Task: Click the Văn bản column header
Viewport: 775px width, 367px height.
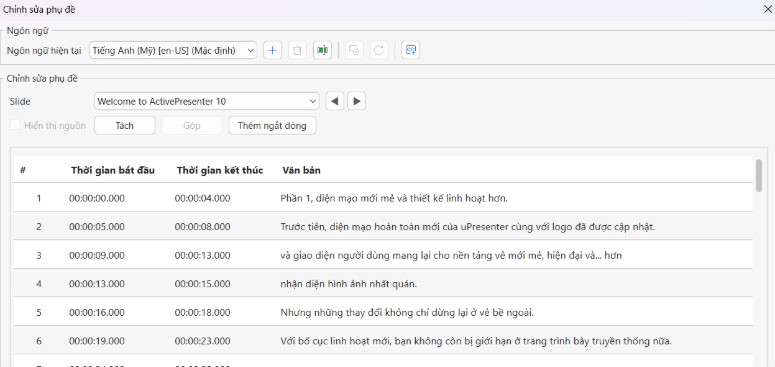Action: [301, 170]
